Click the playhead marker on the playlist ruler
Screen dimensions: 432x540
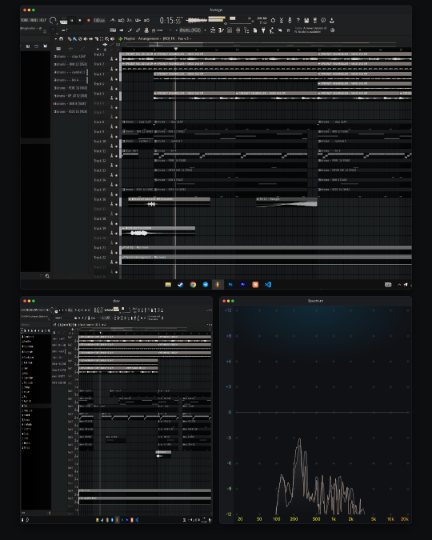[x=176, y=49]
